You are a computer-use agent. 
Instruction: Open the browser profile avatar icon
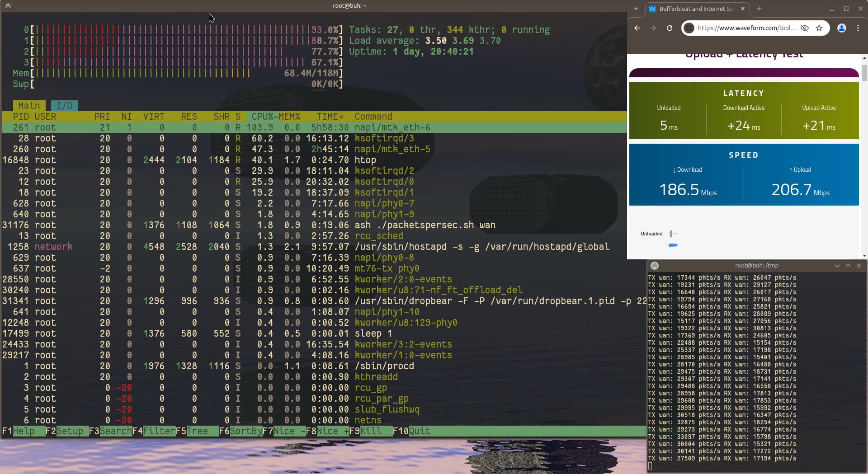842,28
